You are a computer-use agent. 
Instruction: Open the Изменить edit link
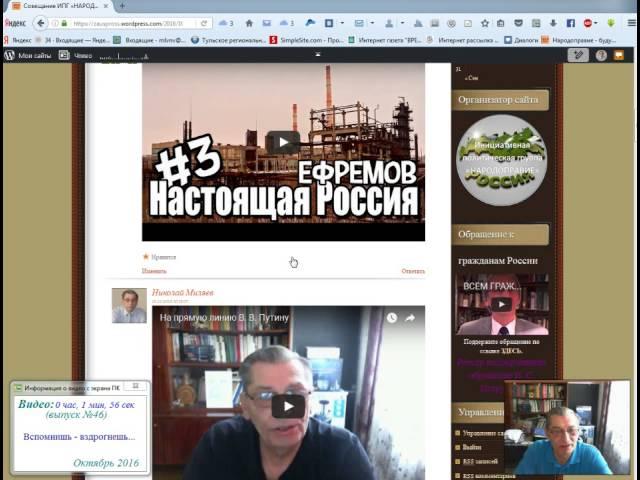[x=154, y=271]
